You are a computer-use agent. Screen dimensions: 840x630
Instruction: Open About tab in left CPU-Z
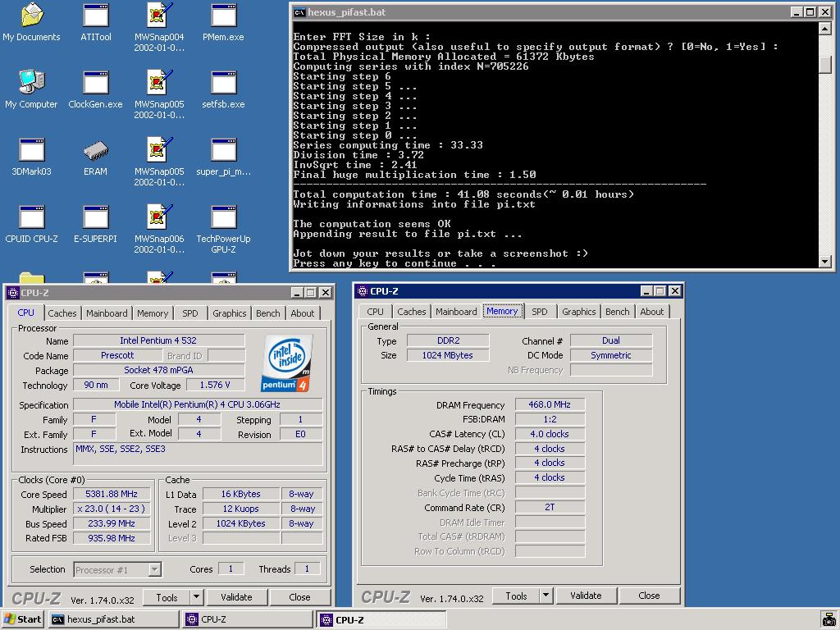tap(302, 313)
